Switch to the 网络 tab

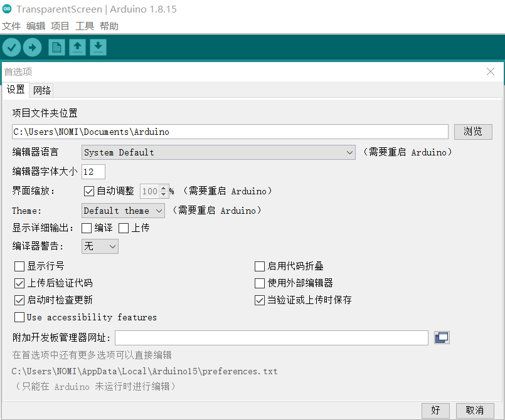(x=42, y=90)
